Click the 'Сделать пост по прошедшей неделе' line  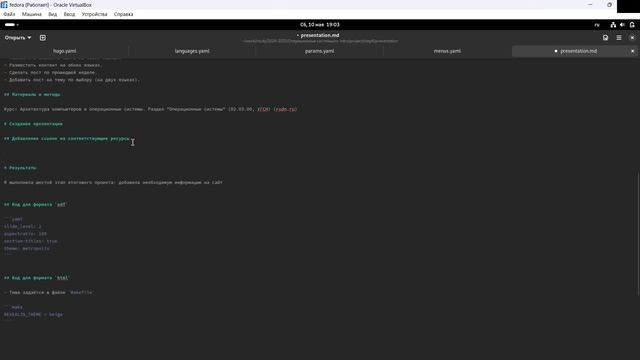pyautogui.click(x=50, y=72)
